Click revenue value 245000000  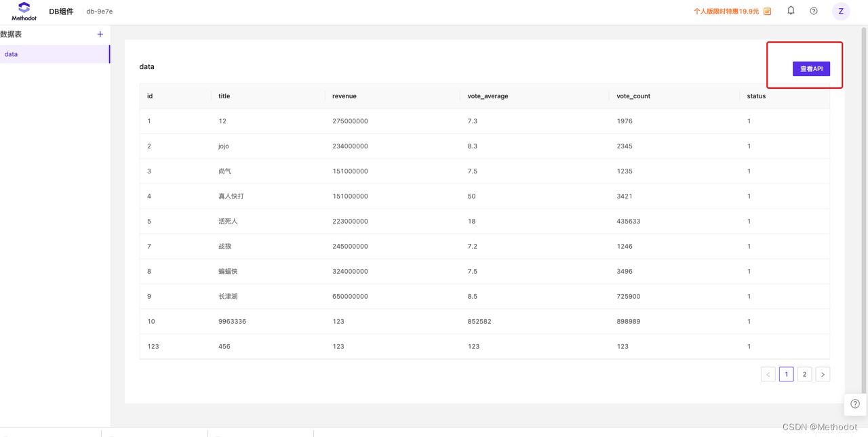pyautogui.click(x=350, y=247)
